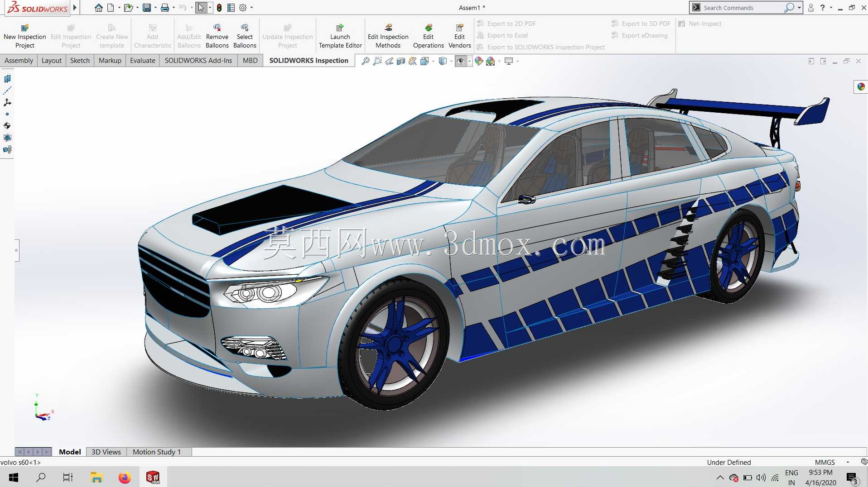Click the Previous View icon
The width and height of the screenshot is (868, 487).
click(389, 61)
